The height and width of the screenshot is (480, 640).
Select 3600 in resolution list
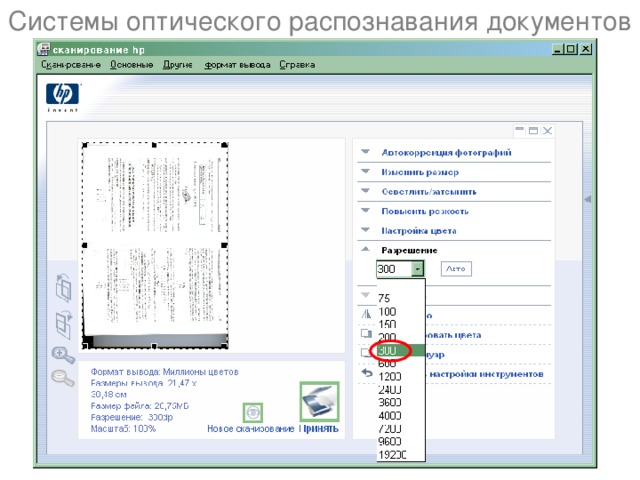click(x=390, y=402)
